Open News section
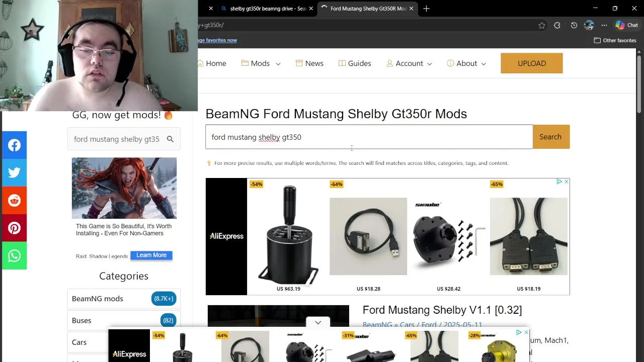This screenshot has height=362, width=644. point(309,63)
